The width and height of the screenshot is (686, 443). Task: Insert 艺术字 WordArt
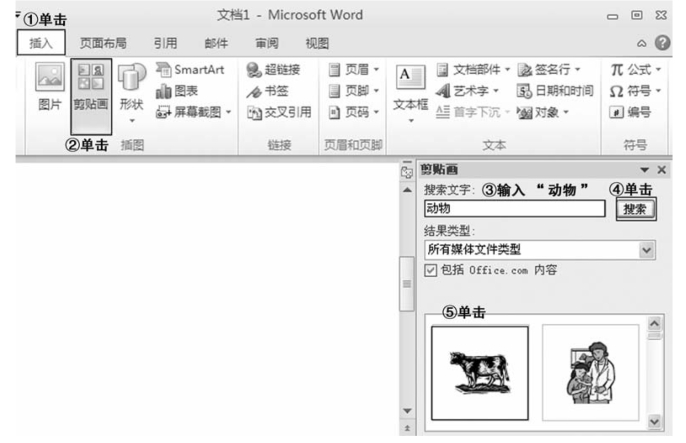[467, 91]
